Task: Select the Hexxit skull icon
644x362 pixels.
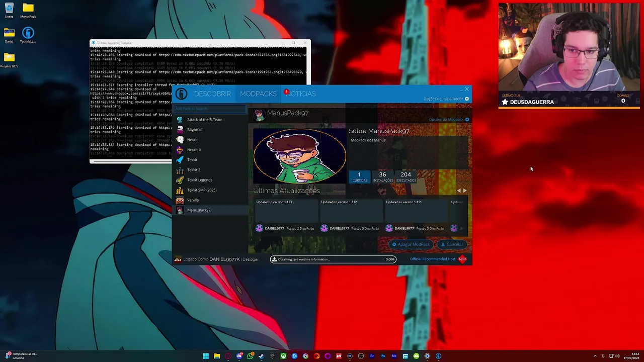Action: tap(180, 140)
